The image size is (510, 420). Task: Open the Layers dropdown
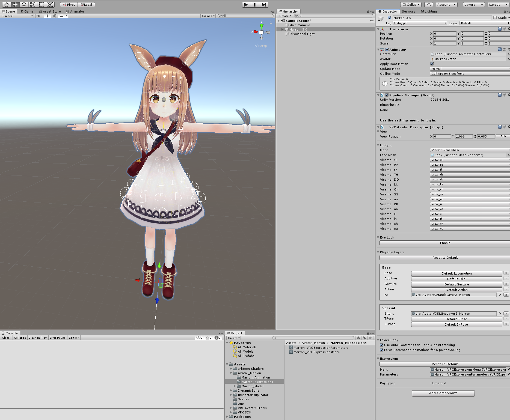pos(473,5)
